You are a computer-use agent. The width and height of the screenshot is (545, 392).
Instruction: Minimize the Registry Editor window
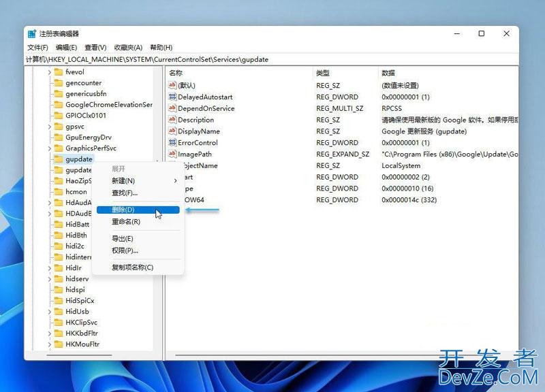coord(457,33)
